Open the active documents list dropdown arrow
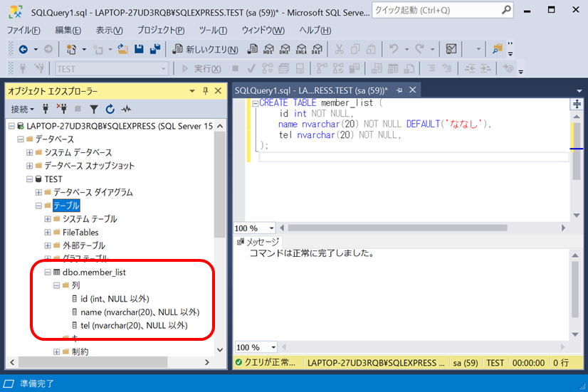Image resolution: width=588 pixels, height=392 pixels. click(x=579, y=90)
